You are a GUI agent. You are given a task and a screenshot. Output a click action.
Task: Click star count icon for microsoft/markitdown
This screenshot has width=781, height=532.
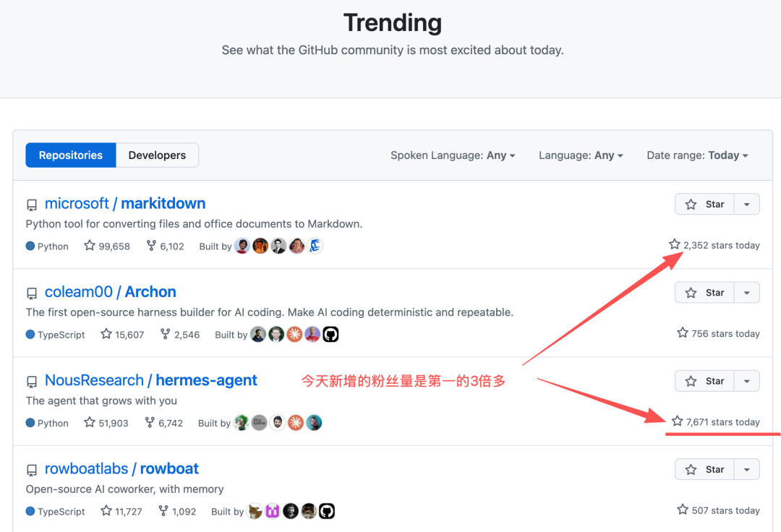pyautogui.click(x=90, y=245)
